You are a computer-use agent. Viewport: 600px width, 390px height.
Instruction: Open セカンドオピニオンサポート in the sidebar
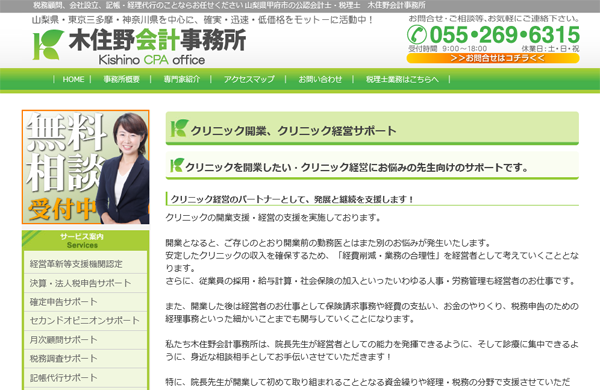click(x=86, y=320)
